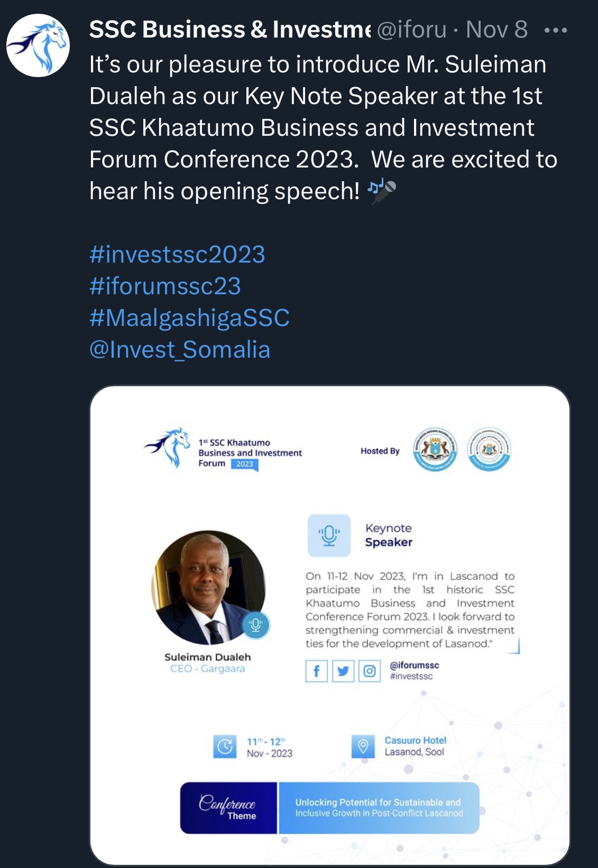Open the three-dot more options menu
Viewport: 598px width, 868px height.
tap(556, 30)
